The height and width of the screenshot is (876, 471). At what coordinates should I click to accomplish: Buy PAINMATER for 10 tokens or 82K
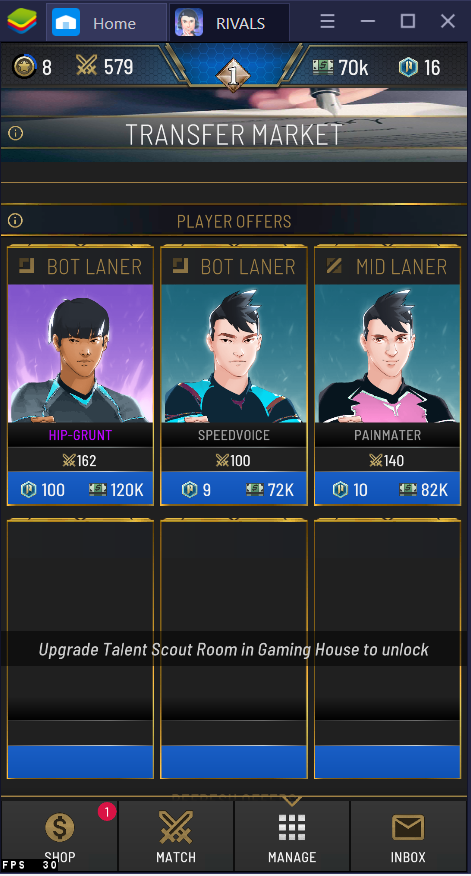click(x=387, y=489)
